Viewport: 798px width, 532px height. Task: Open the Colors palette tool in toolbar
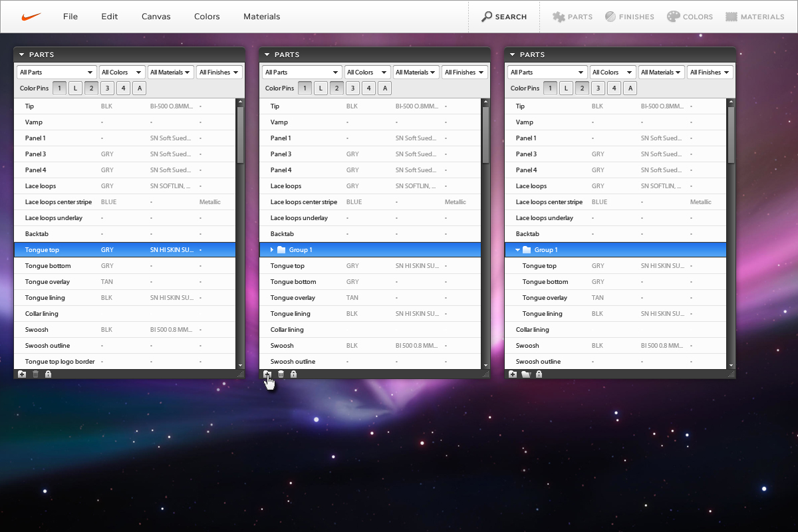pyautogui.click(x=690, y=17)
